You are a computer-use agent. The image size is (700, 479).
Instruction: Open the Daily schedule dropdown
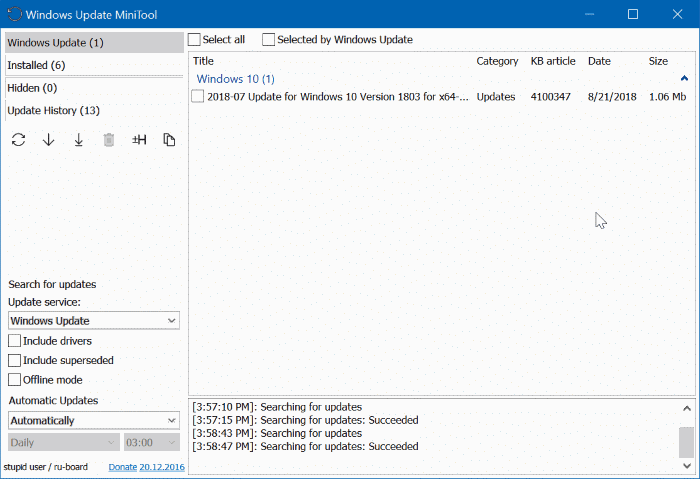pyautogui.click(x=64, y=442)
